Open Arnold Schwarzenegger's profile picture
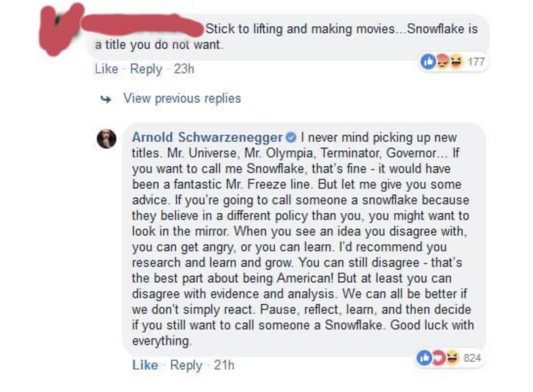 coord(107,139)
